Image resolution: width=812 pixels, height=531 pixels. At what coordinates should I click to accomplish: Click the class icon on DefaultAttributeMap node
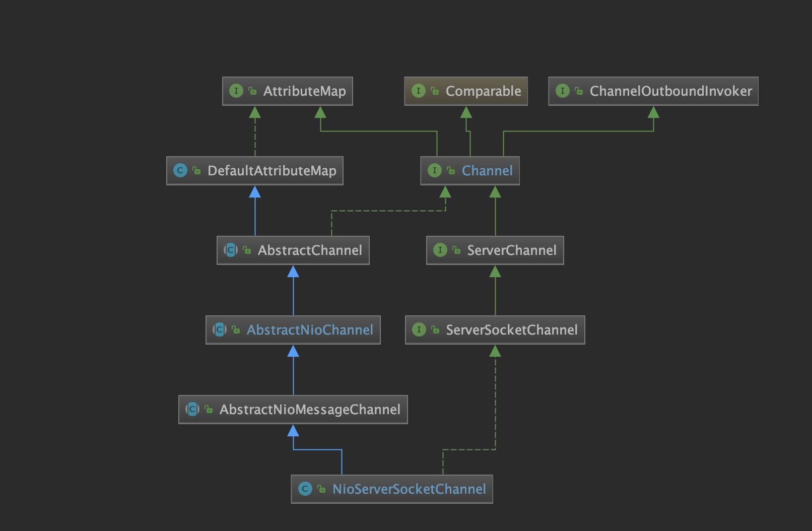[180, 170]
